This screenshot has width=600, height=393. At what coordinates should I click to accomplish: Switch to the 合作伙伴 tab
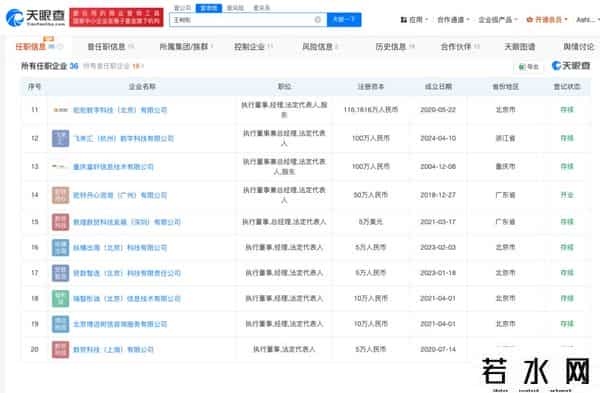click(460, 47)
